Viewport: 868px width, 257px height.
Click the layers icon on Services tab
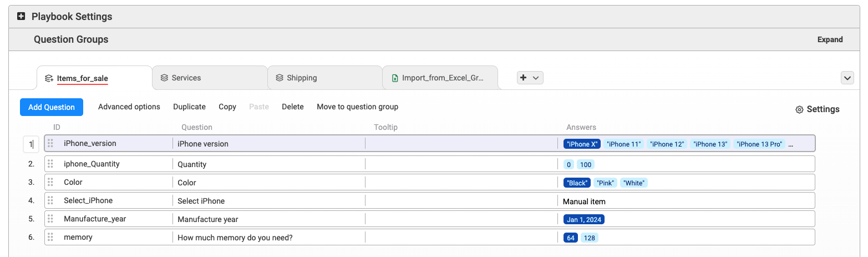164,78
